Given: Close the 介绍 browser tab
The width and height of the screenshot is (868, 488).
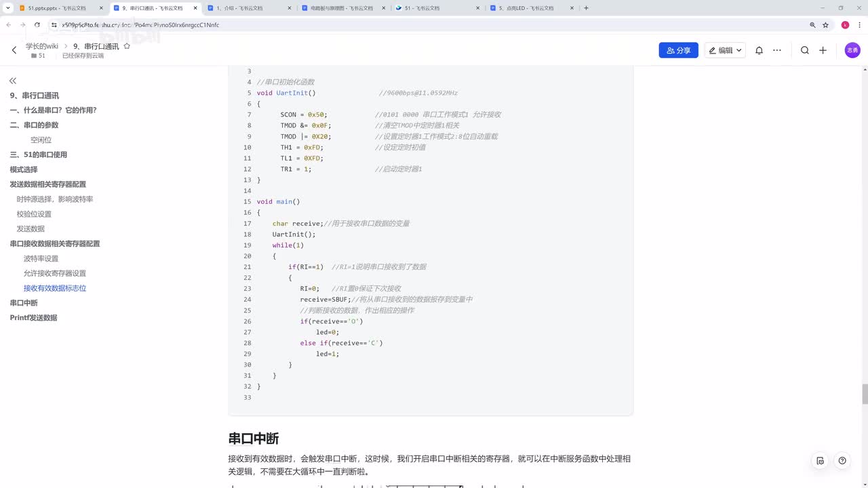Looking at the screenshot, I should point(290,8).
